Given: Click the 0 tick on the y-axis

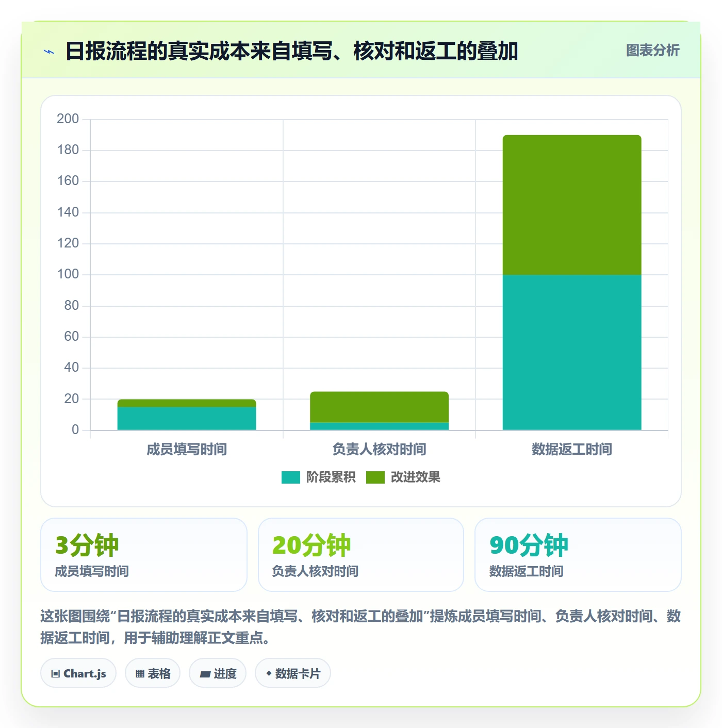Looking at the screenshot, I should point(75,430).
